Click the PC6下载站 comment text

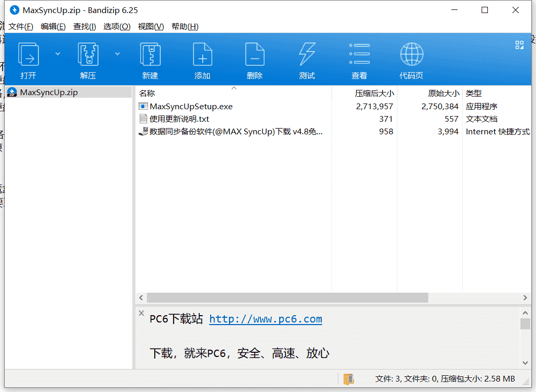click(176, 319)
